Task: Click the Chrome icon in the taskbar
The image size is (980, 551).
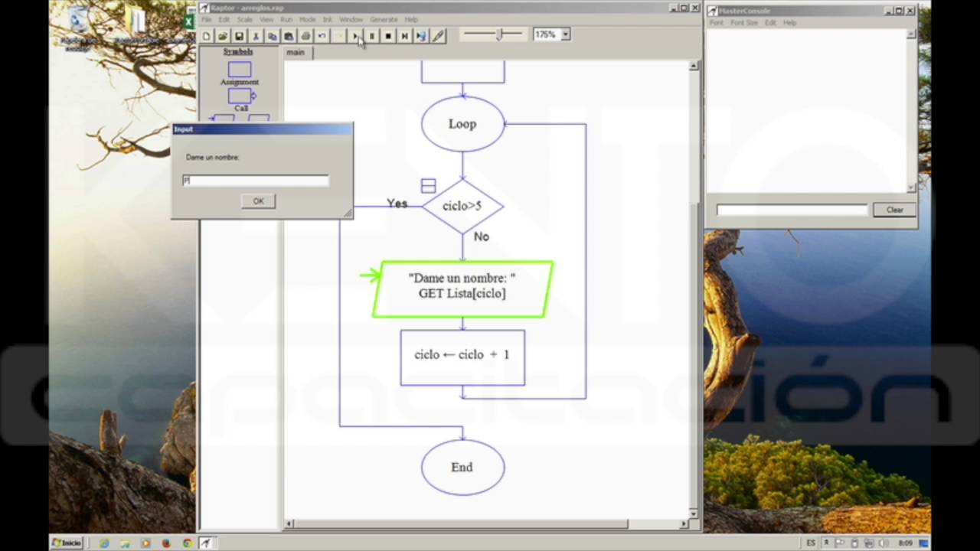Action: [187, 543]
